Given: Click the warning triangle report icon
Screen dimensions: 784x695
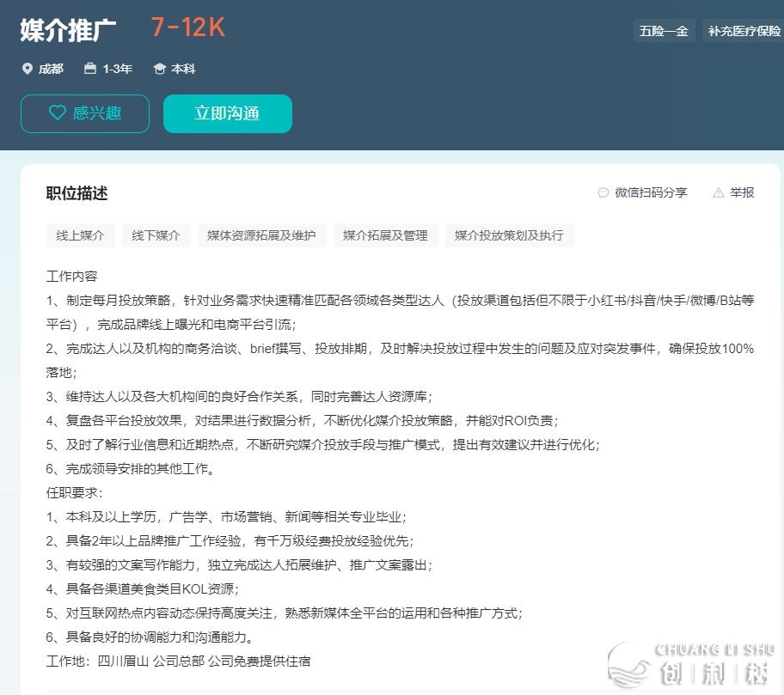Looking at the screenshot, I should (x=719, y=192).
